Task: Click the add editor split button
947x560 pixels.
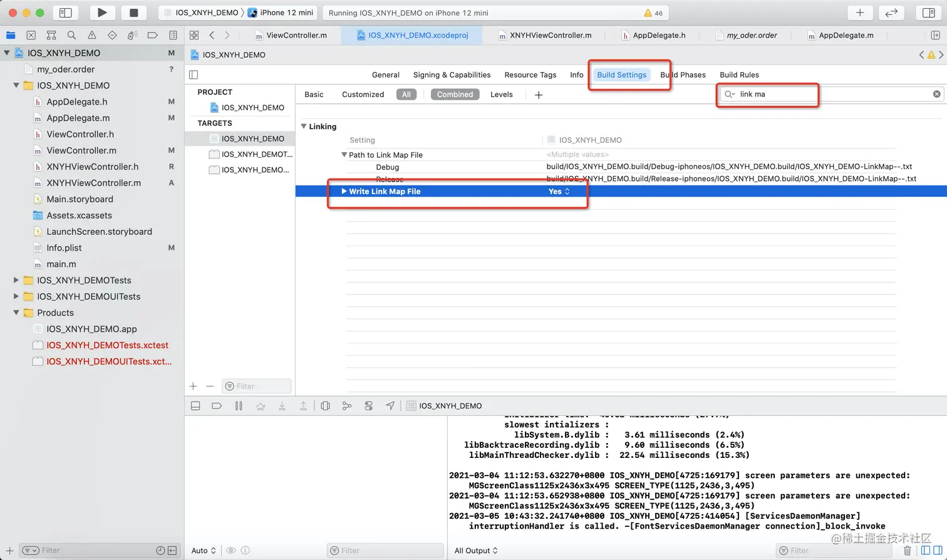Action: coord(936,35)
